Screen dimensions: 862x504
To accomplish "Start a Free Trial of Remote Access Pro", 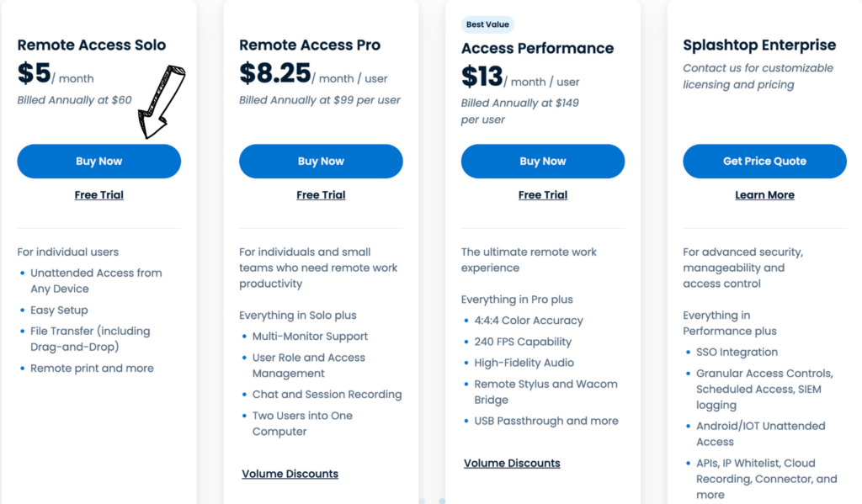I will [321, 194].
